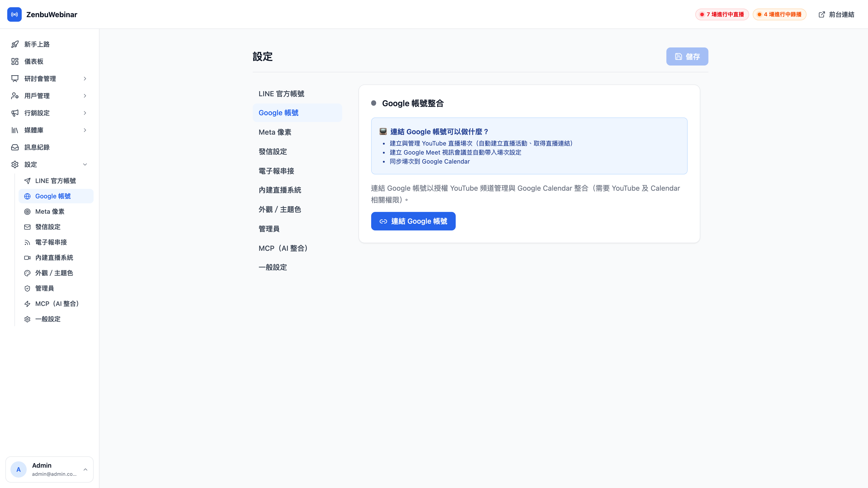Click the video camera icon for 內建直播系統
The width and height of the screenshot is (868, 488).
[x=27, y=258]
